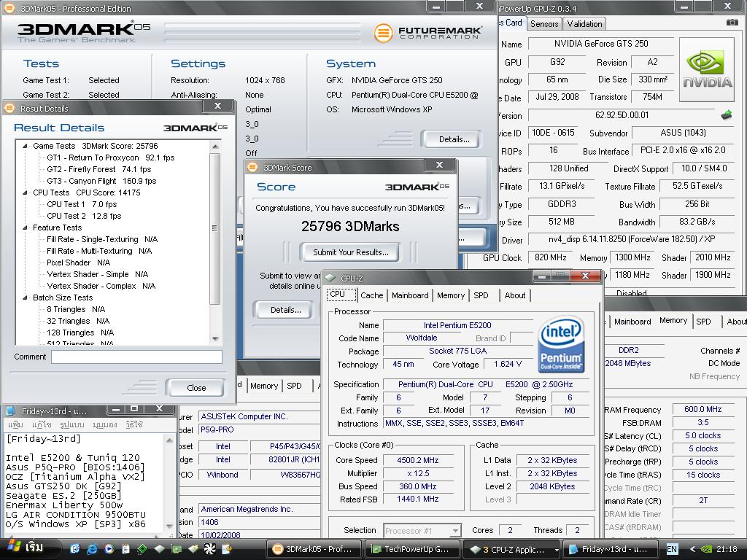Screen dimensions: 747x560
Task: Open front CPU-Z About tab
Action: (x=515, y=295)
